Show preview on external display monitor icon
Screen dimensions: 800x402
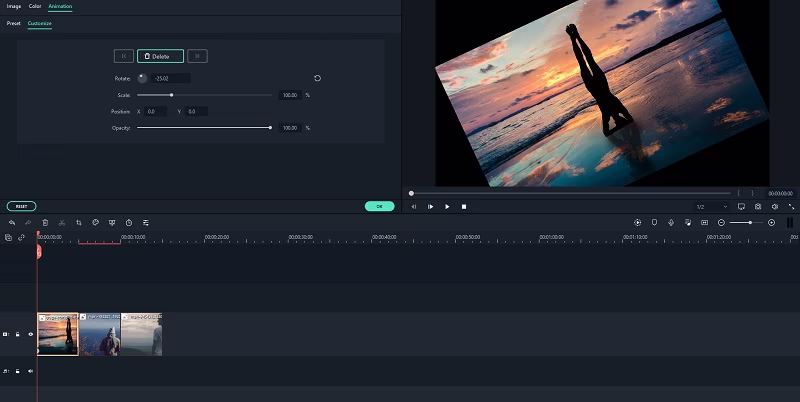tap(741, 207)
